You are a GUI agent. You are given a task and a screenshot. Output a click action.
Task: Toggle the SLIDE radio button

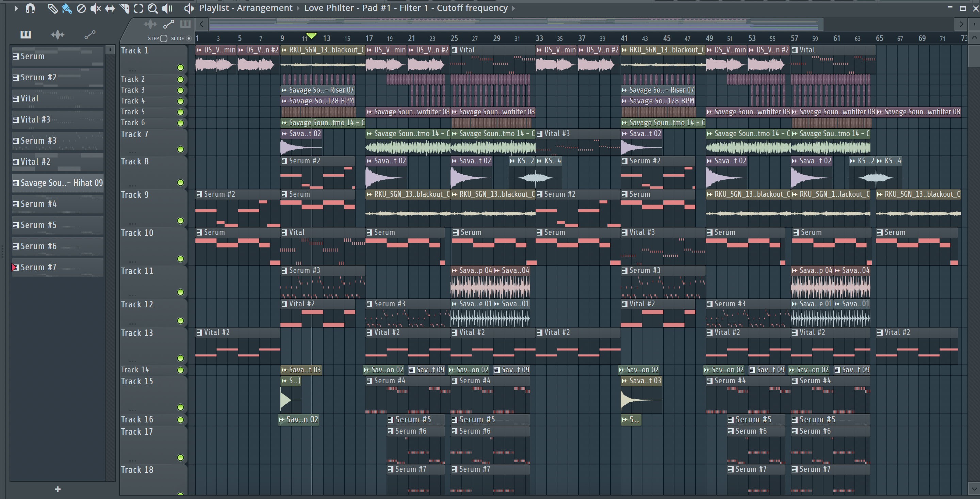click(188, 38)
